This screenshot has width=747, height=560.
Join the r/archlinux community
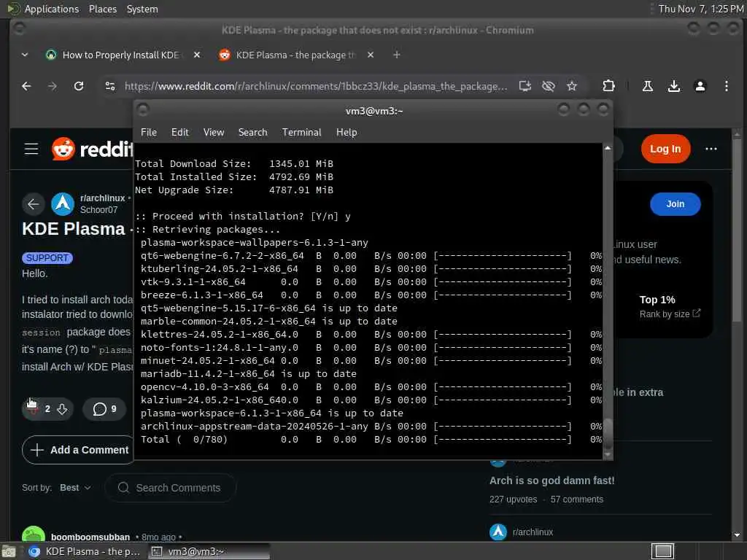(x=675, y=204)
